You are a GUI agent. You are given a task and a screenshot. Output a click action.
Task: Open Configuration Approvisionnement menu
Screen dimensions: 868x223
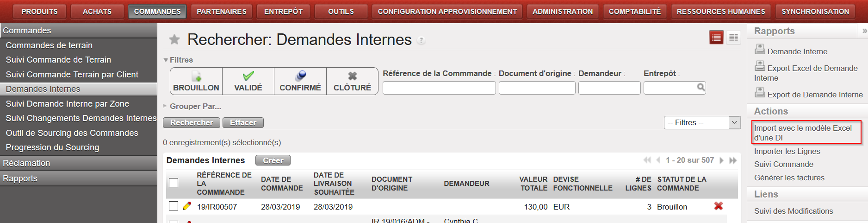[x=447, y=11]
